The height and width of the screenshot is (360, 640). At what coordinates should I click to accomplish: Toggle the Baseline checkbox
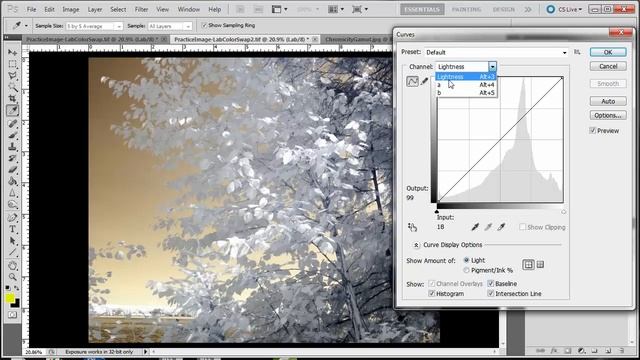(x=491, y=283)
